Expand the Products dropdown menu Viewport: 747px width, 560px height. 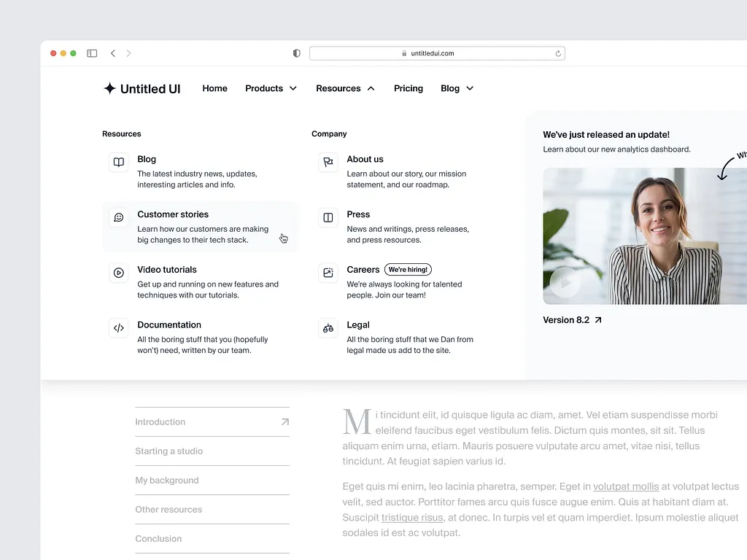pos(271,88)
